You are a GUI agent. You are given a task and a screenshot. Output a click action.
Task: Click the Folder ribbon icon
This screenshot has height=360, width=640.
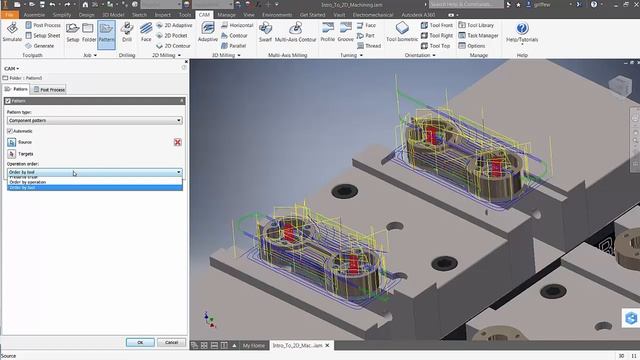coord(89,32)
